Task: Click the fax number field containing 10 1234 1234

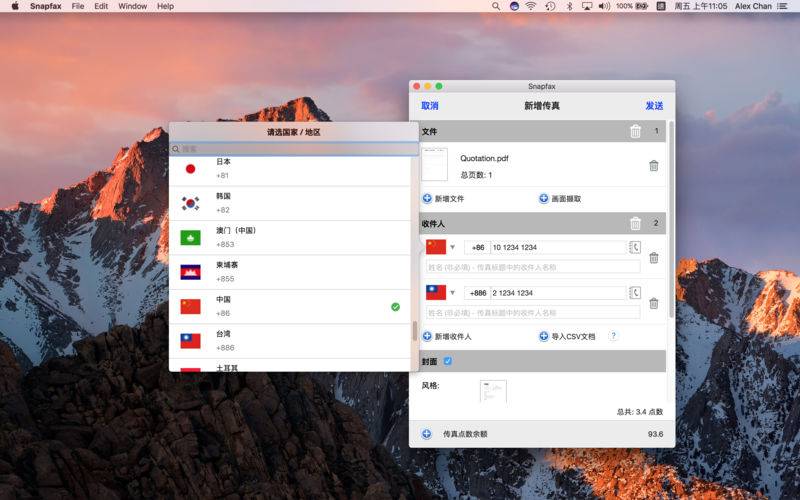Action: (x=558, y=247)
